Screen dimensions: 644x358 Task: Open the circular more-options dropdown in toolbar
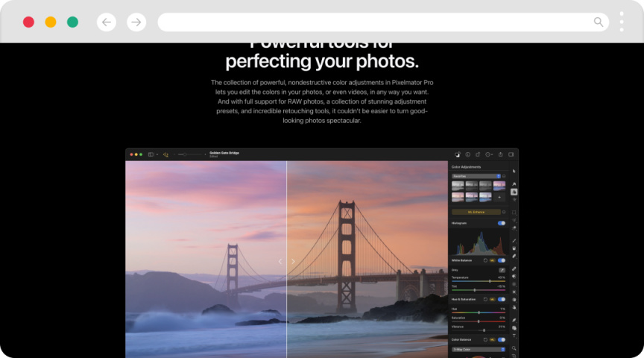point(489,154)
